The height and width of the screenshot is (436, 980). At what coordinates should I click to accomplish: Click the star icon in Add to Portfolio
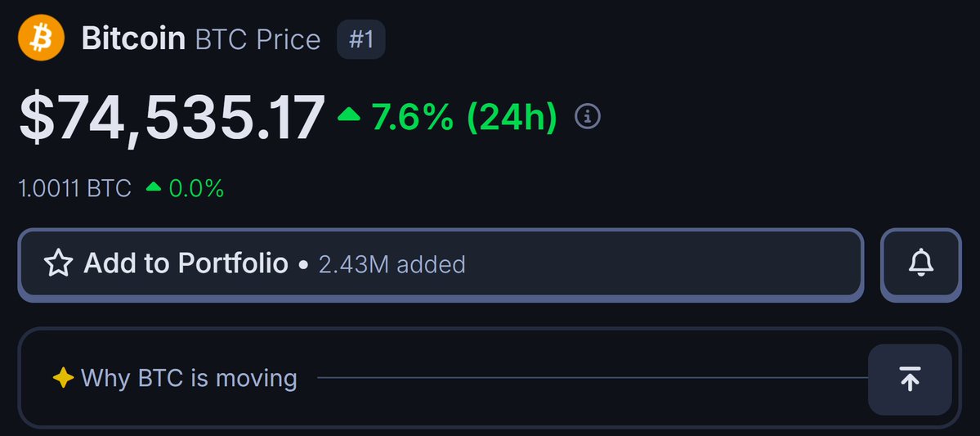coord(59,264)
